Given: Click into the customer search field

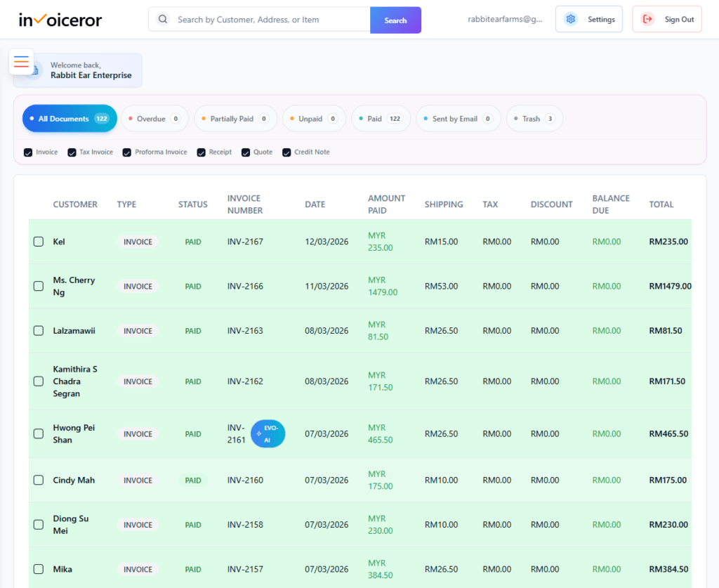Looking at the screenshot, I should (x=270, y=20).
